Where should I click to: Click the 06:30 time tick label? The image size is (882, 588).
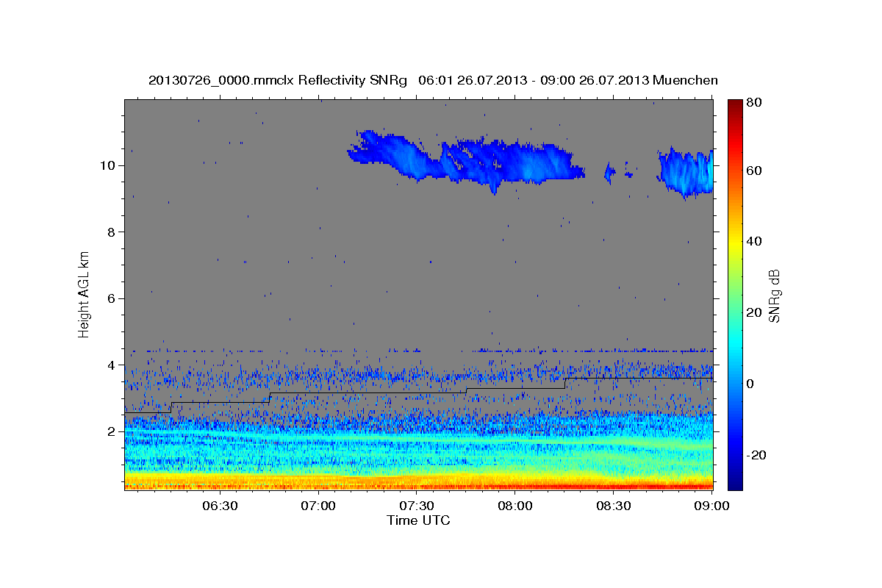click(220, 506)
